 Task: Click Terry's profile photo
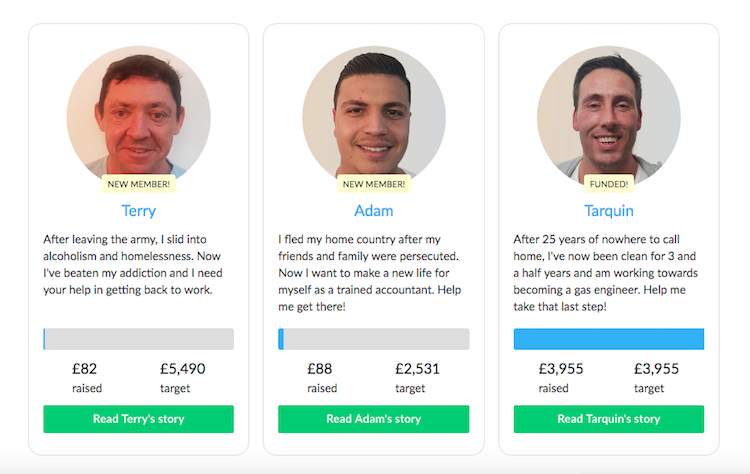point(138,115)
